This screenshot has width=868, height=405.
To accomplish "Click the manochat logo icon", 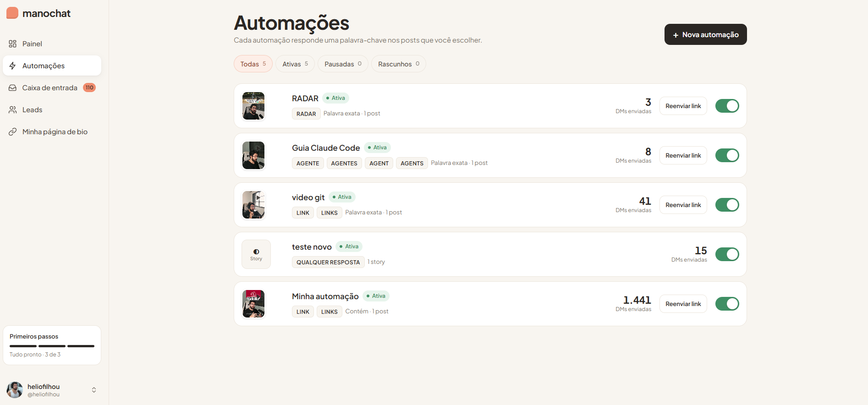I will tap(12, 13).
